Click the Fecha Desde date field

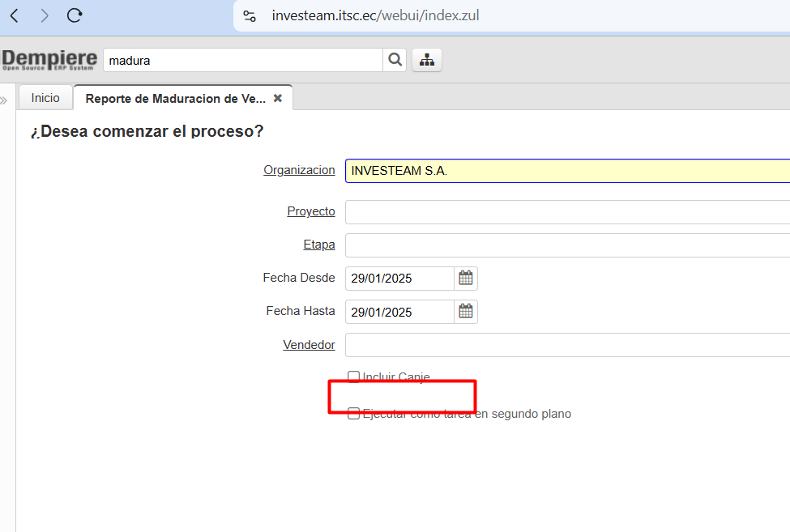point(399,279)
